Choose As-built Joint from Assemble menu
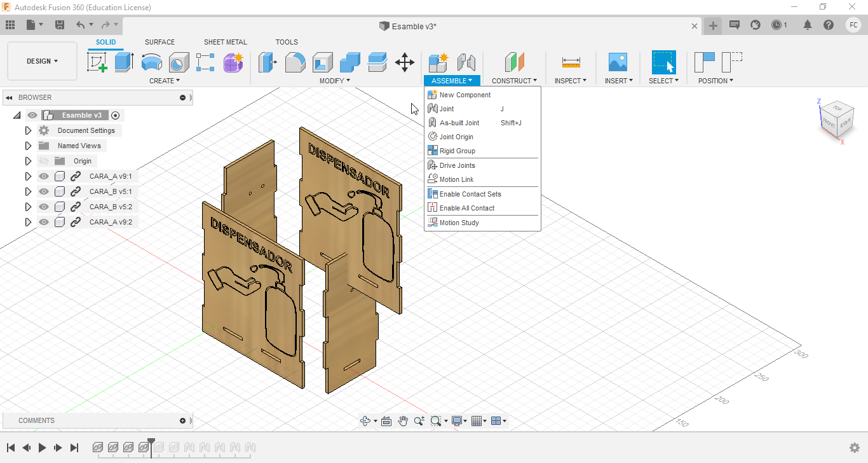Screen dimensions: 868x463 459,123
